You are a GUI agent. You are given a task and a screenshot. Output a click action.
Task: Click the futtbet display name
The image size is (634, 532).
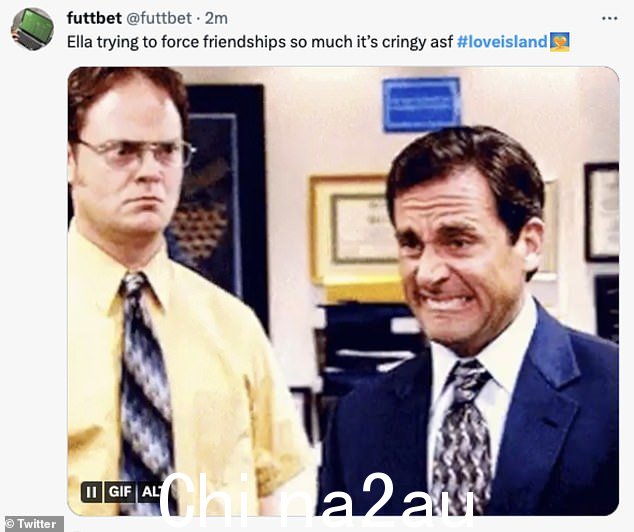94,18
